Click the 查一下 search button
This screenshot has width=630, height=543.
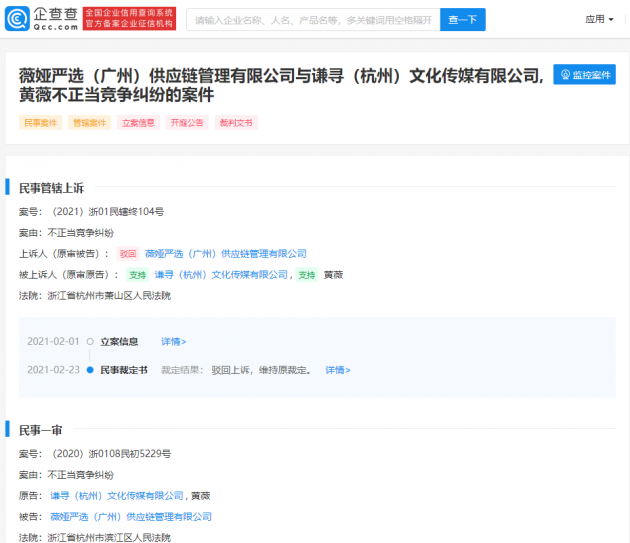(x=462, y=20)
